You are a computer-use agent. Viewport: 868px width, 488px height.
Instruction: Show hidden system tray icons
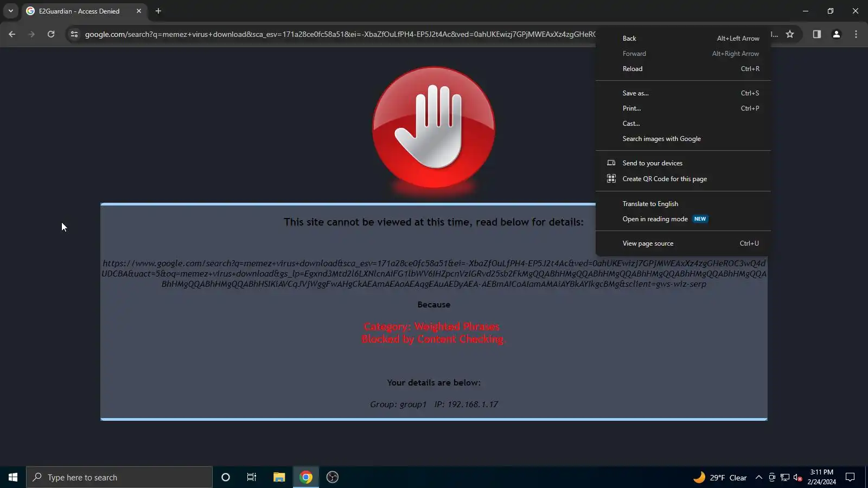[x=759, y=478]
